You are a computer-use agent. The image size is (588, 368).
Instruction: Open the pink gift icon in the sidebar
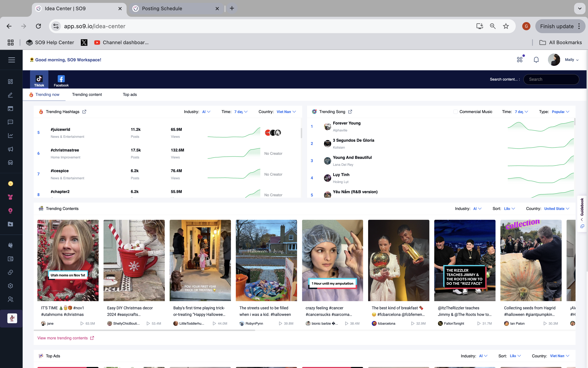tap(10, 197)
